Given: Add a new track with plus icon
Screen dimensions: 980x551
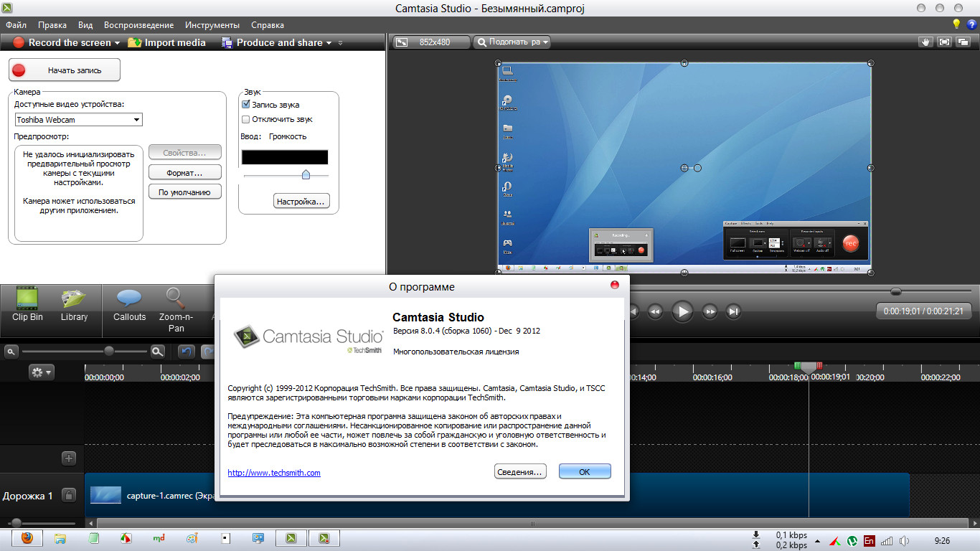Looking at the screenshot, I should coord(69,458).
